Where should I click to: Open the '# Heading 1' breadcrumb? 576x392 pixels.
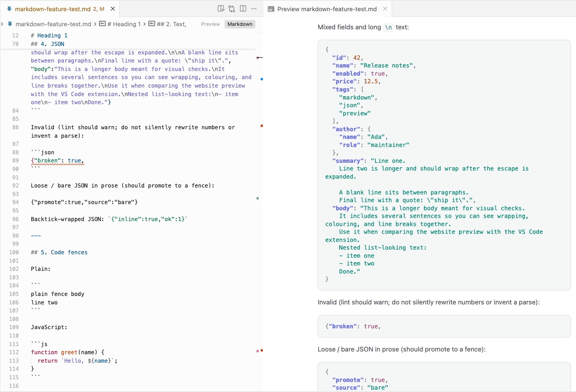click(x=124, y=24)
